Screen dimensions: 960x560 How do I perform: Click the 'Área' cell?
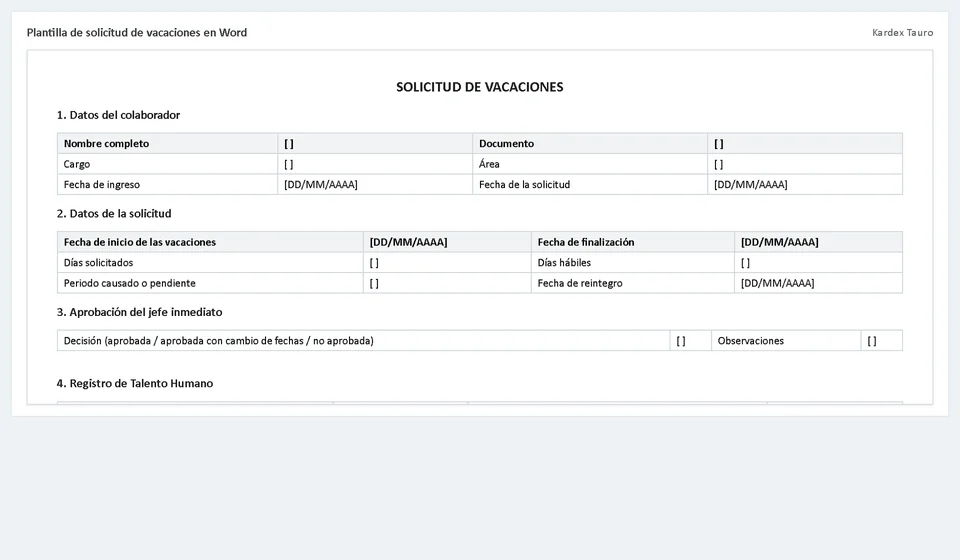[590, 164]
